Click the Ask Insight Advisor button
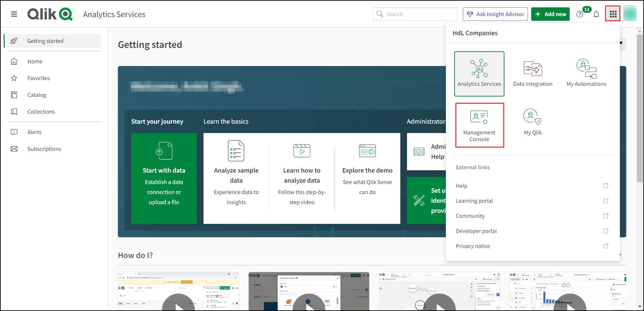This screenshot has width=644, height=311. click(495, 14)
